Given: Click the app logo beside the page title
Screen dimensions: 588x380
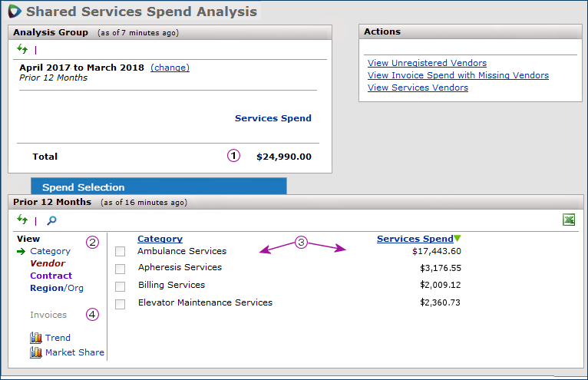Looking at the screenshot, I should coord(15,12).
